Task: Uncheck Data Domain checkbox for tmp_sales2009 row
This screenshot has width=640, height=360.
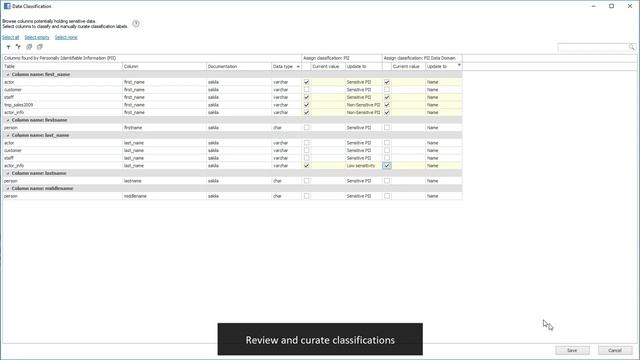Action: (x=387, y=105)
